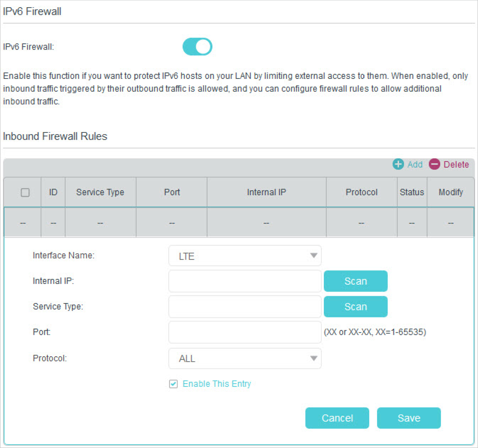Click the green plus Add icon
The image size is (478, 448).
(x=398, y=164)
